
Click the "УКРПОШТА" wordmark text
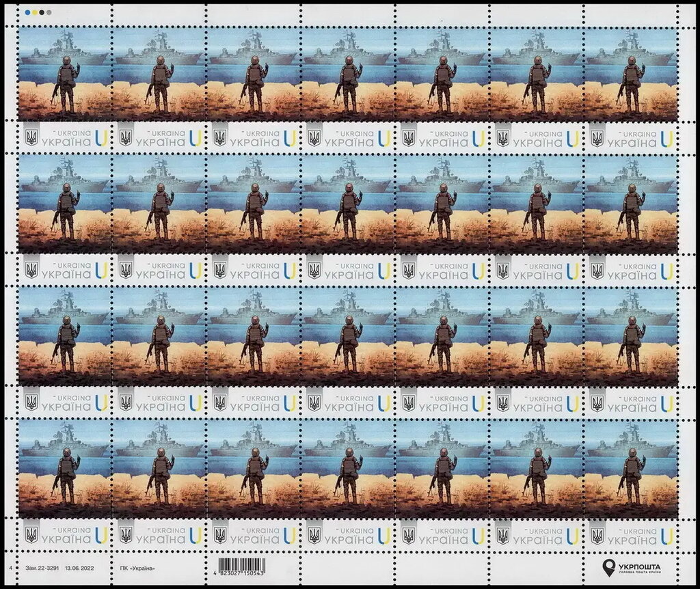(639, 566)
